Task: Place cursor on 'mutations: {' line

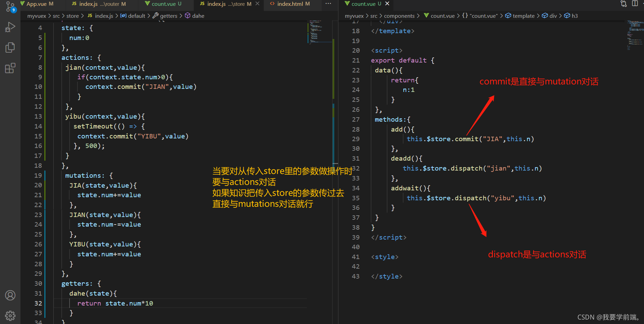Action: coord(89,175)
